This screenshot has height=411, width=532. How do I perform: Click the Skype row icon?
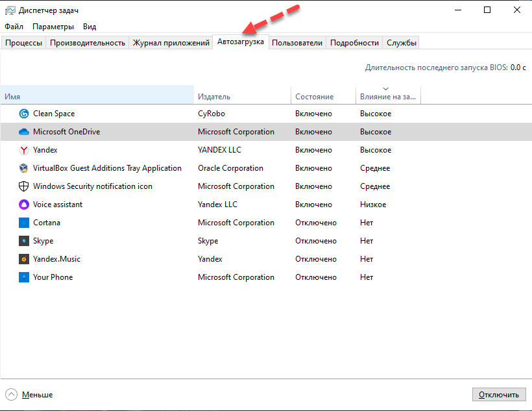(x=24, y=241)
